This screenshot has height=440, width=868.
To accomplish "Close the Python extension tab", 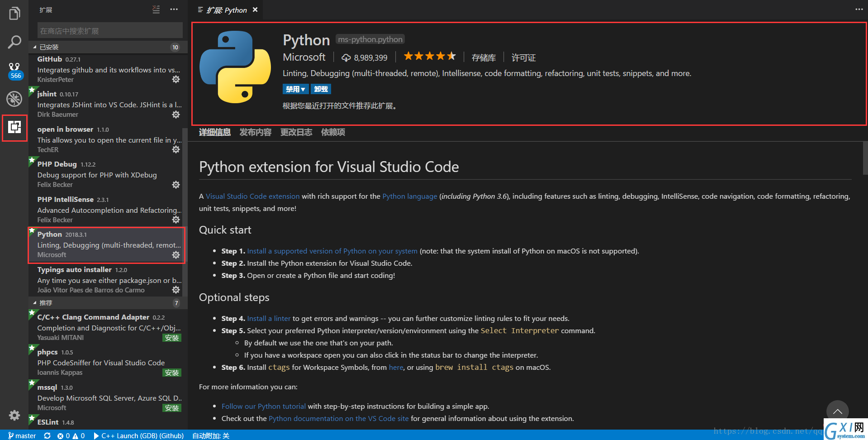I will point(255,10).
